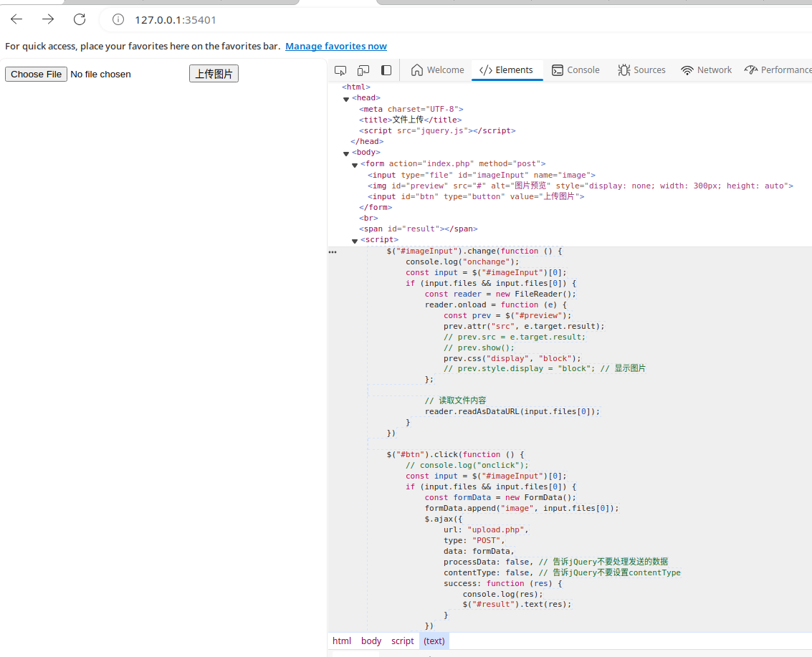
Task: Select the title 文件上传 node
Action: point(410,120)
